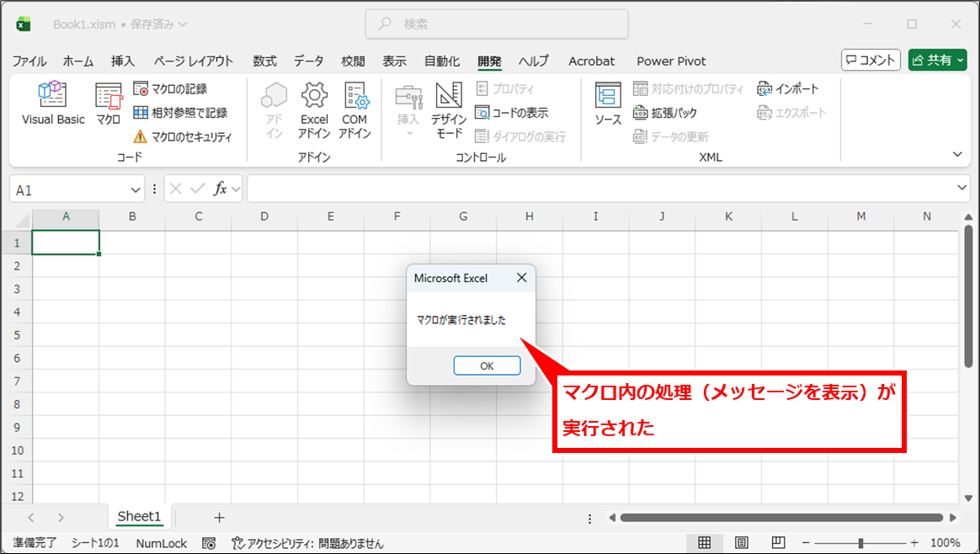Click the コメント button
Image resolution: width=980 pixels, height=554 pixels.
coord(871,60)
